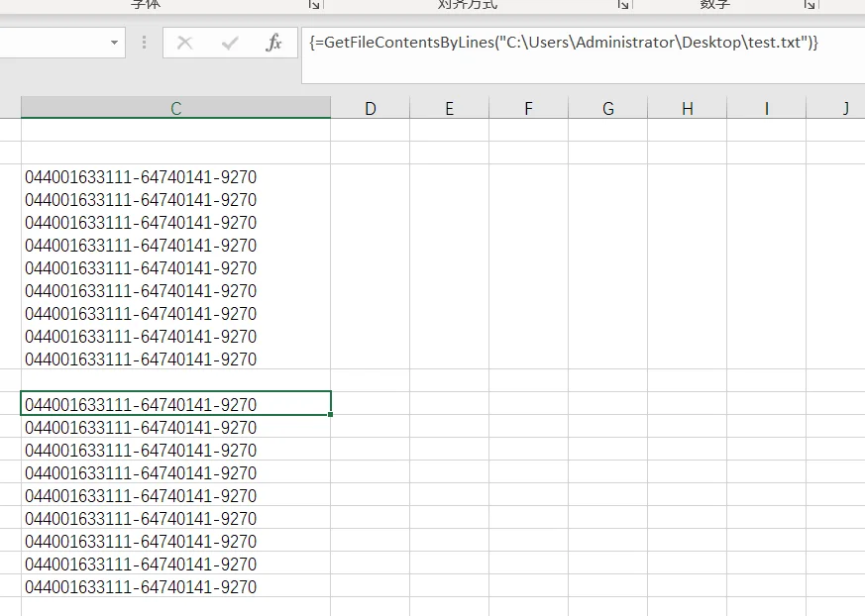Open the 字体 group dialog launcher

314,4
